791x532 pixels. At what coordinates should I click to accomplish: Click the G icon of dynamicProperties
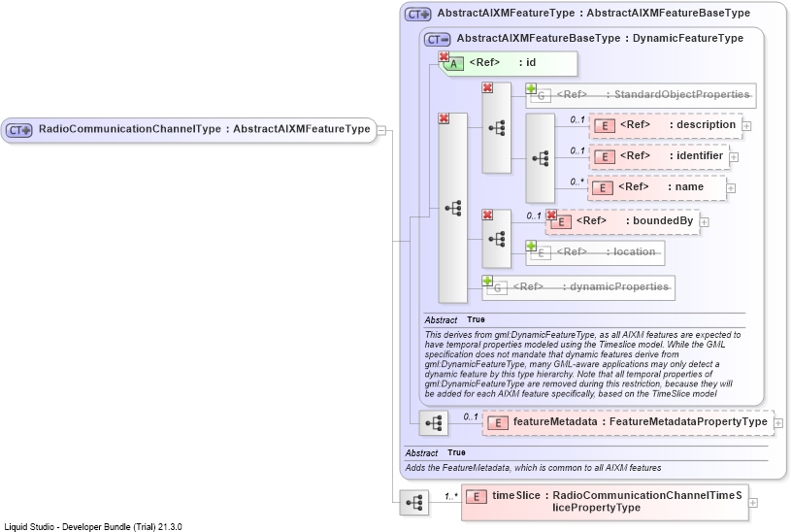click(497, 288)
